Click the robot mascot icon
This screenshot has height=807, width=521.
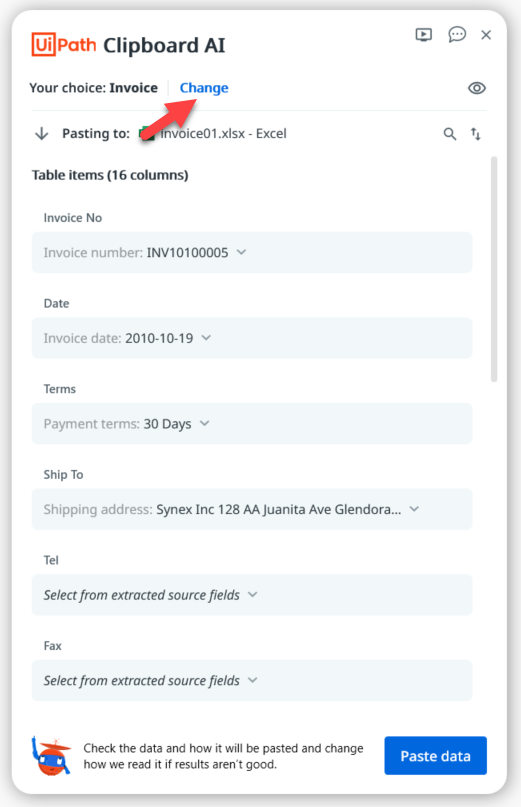click(51, 756)
